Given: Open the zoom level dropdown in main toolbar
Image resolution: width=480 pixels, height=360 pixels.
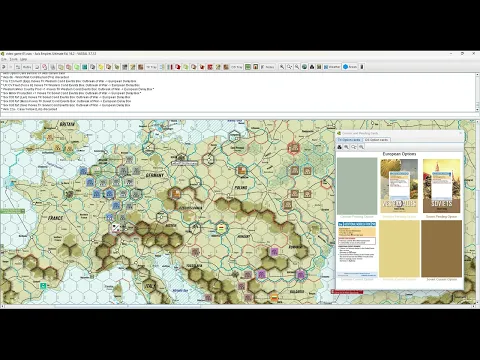Looking at the screenshot, I should pyautogui.click(x=289, y=67).
